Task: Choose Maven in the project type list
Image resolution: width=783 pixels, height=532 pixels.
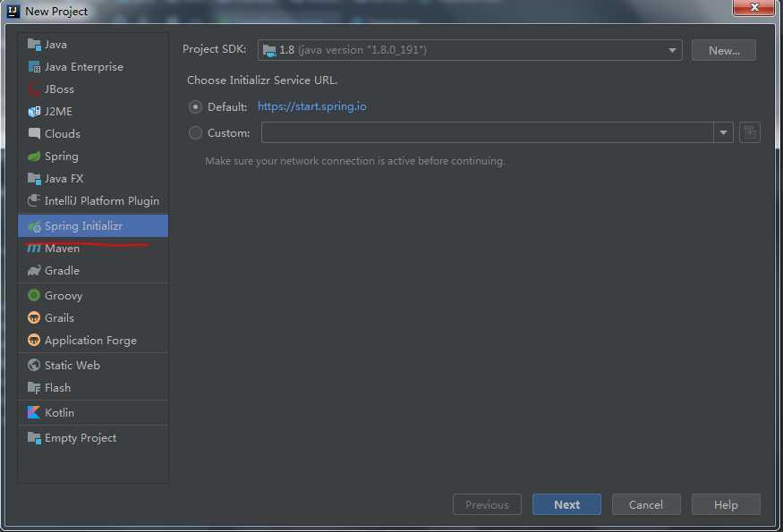Action: tap(93, 248)
